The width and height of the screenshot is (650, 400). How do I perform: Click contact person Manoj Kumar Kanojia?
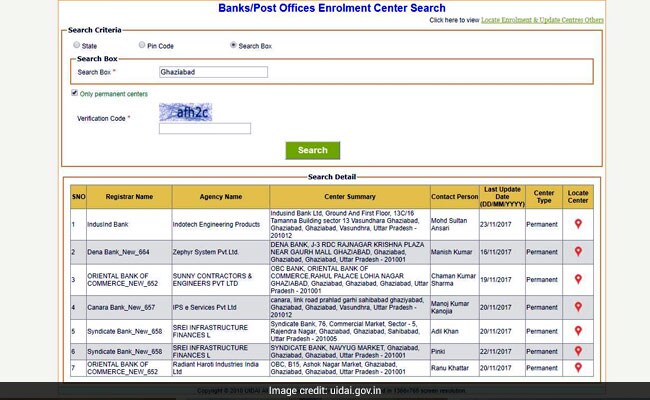coord(450,308)
